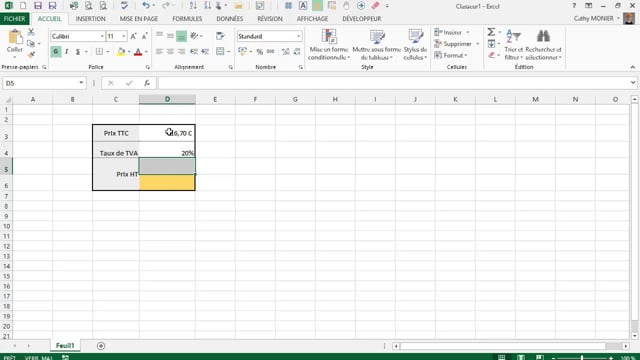
Task: Open Styles de cellules
Action: point(415,45)
